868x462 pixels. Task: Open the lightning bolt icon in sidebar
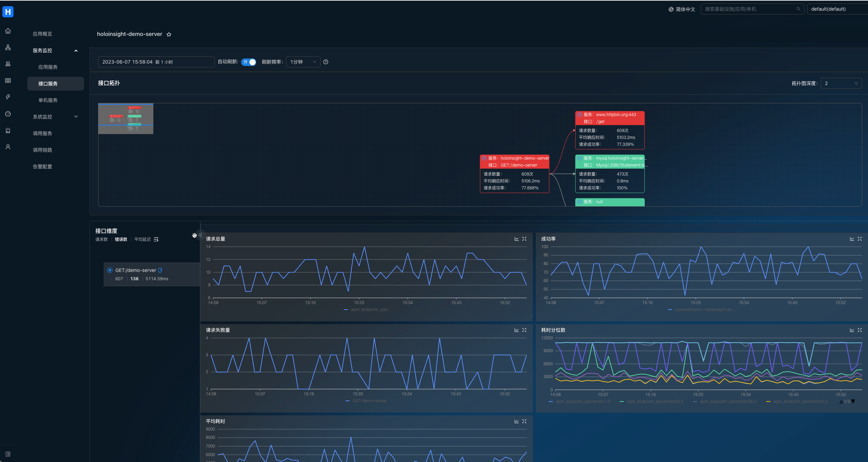point(8,97)
